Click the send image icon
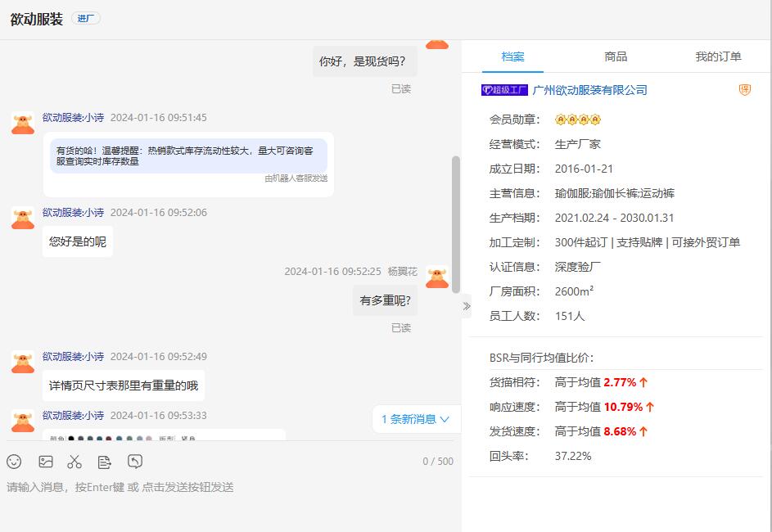 pos(45,462)
